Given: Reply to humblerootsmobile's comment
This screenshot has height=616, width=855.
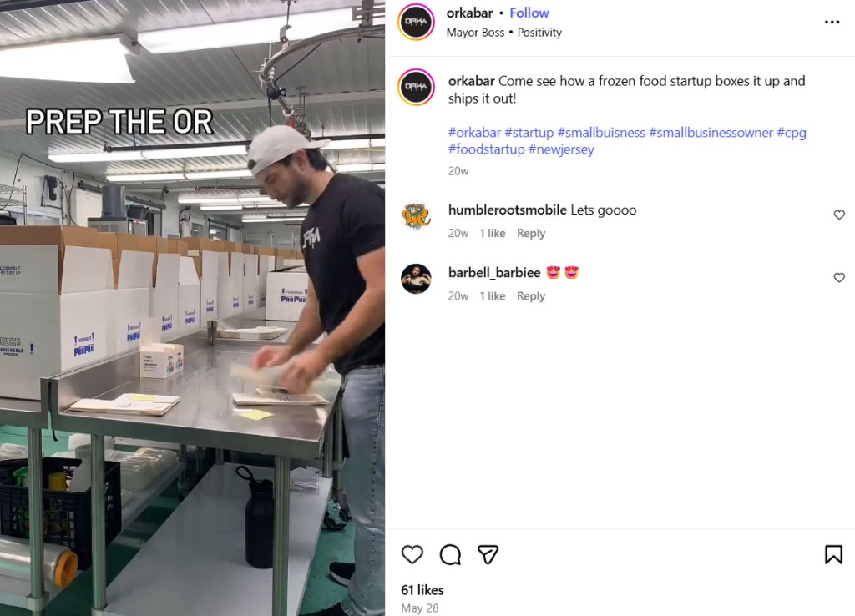Looking at the screenshot, I should click(530, 234).
